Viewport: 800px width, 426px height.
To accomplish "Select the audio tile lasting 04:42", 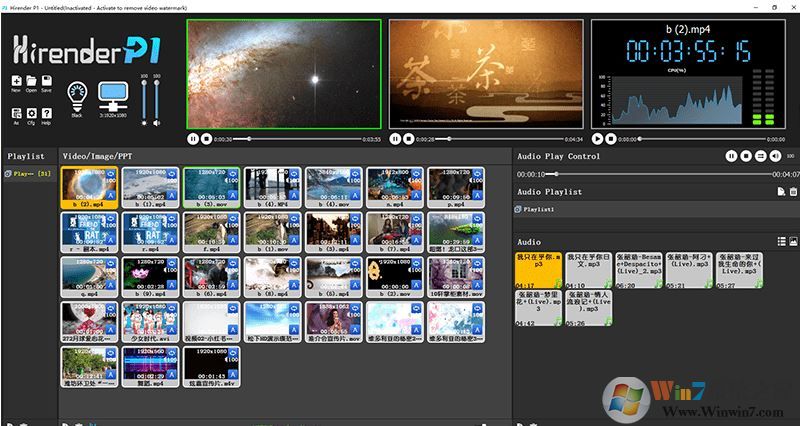I will (x=538, y=308).
